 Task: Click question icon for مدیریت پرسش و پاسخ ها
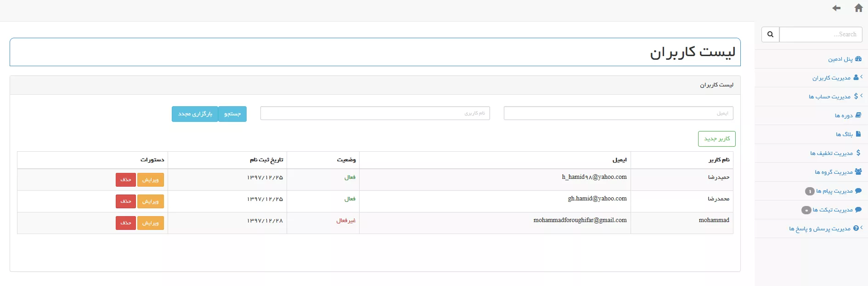[x=856, y=229]
